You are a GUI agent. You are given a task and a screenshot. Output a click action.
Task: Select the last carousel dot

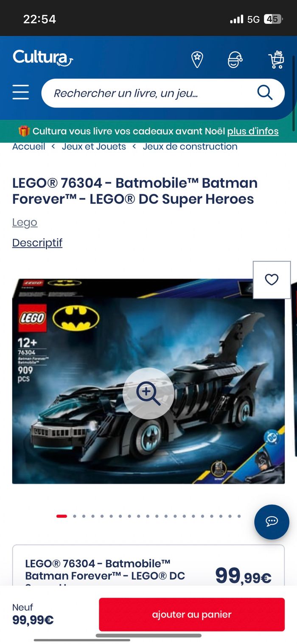[x=239, y=516]
